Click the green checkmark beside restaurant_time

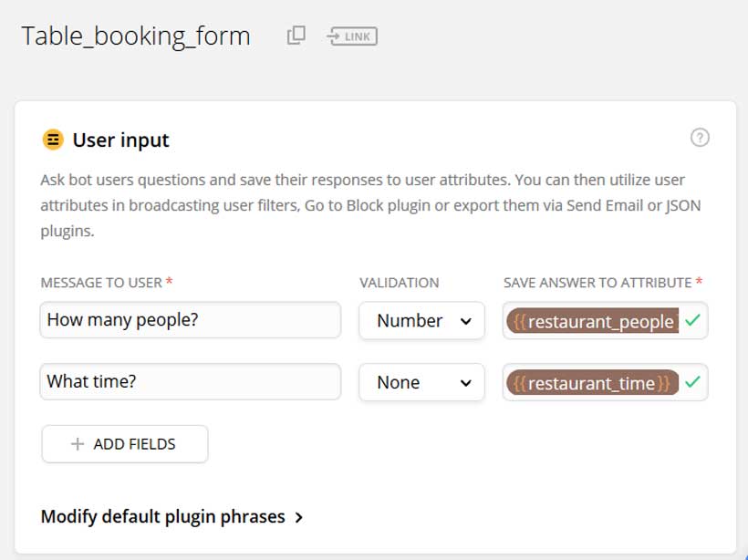[x=693, y=382]
